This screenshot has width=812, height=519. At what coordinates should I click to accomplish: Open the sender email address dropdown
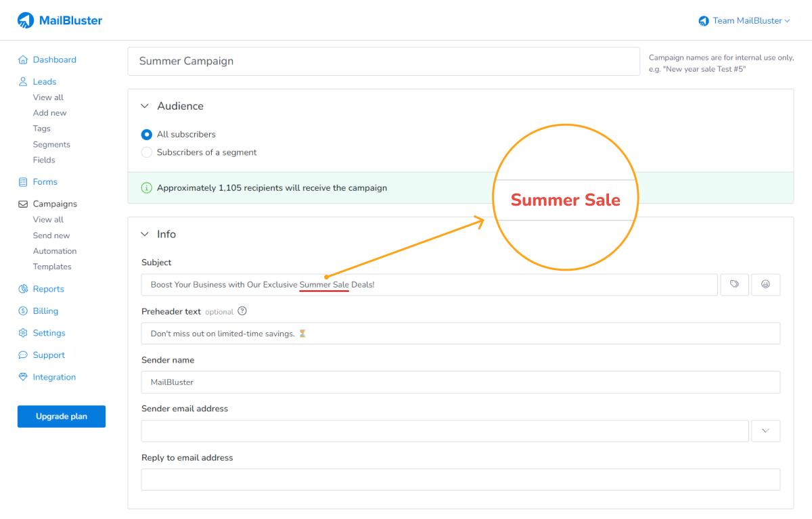pyautogui.click(x=765, y=430)
